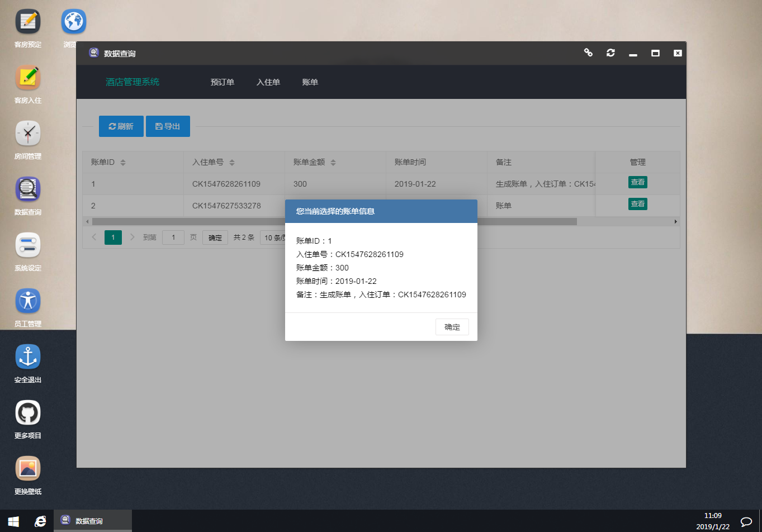The width and height of the screenshot is (762, 532).
Task: Click the 刷新 button
Action: [x=121, y=126]
